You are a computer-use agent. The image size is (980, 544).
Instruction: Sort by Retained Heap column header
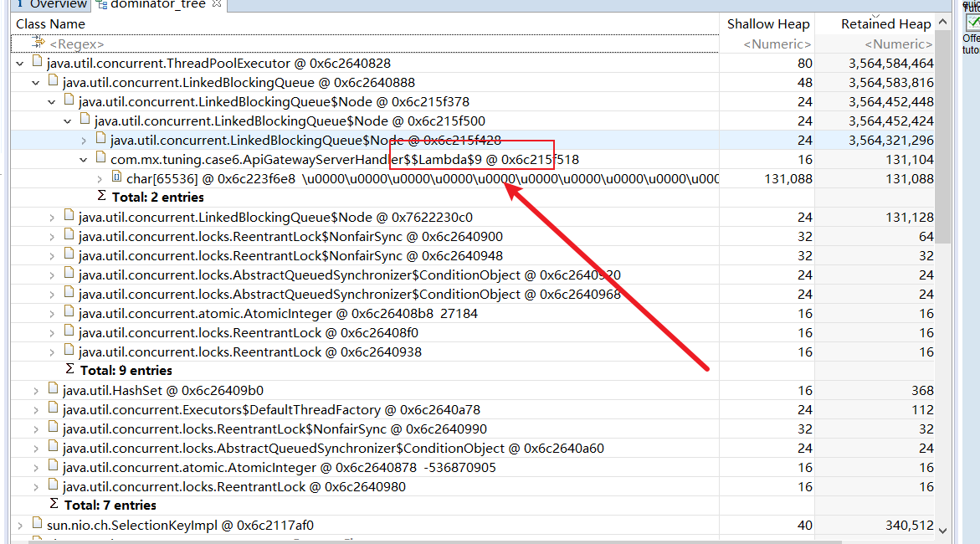885,24
